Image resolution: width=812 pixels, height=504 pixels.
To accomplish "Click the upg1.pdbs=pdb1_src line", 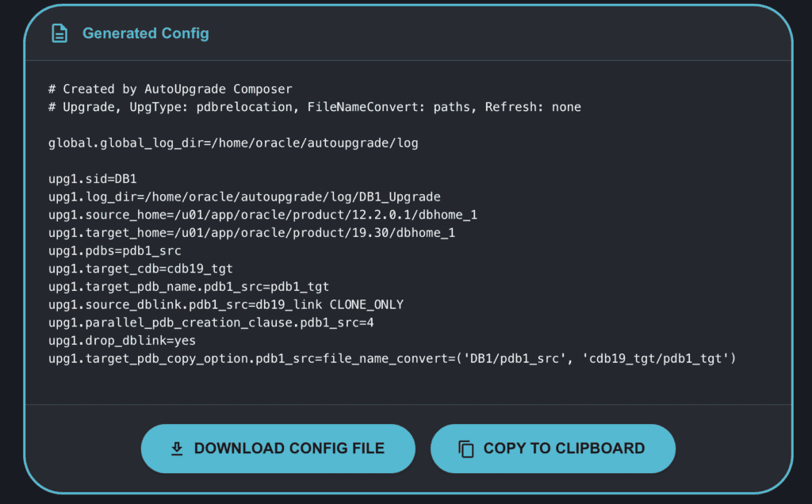I will (114, 250).
